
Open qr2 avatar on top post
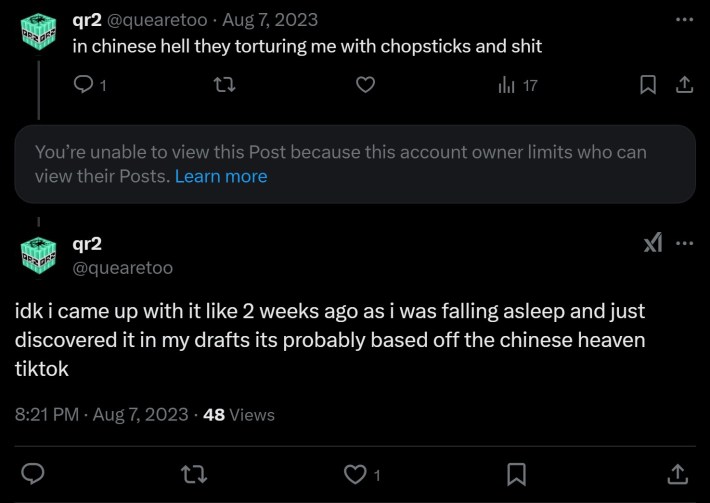[39, 33]
